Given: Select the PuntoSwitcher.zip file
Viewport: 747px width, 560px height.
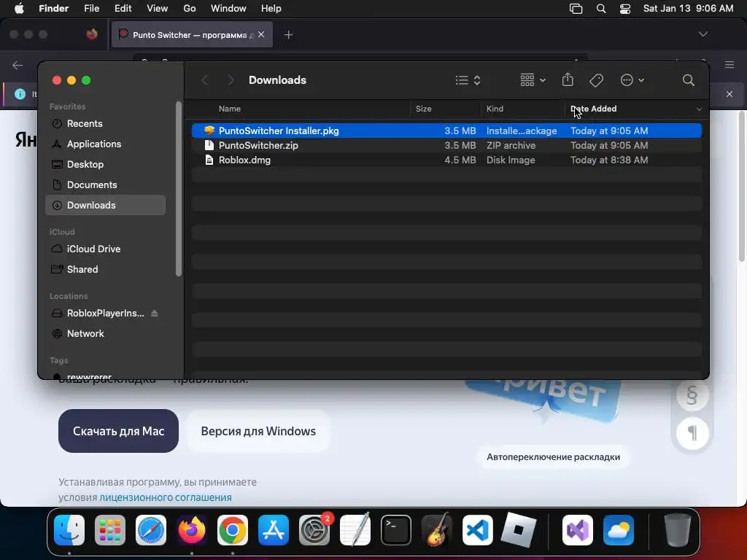Looking at the screenshot, I should 446,146.
